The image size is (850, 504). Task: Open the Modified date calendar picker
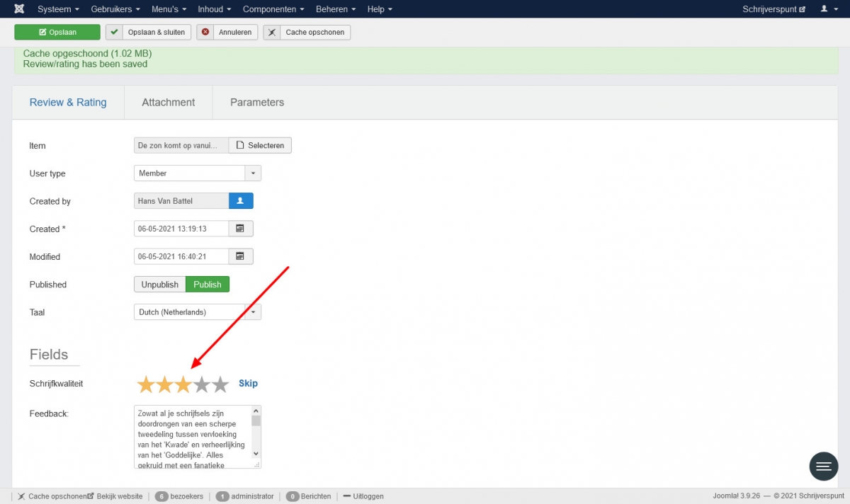241,256
